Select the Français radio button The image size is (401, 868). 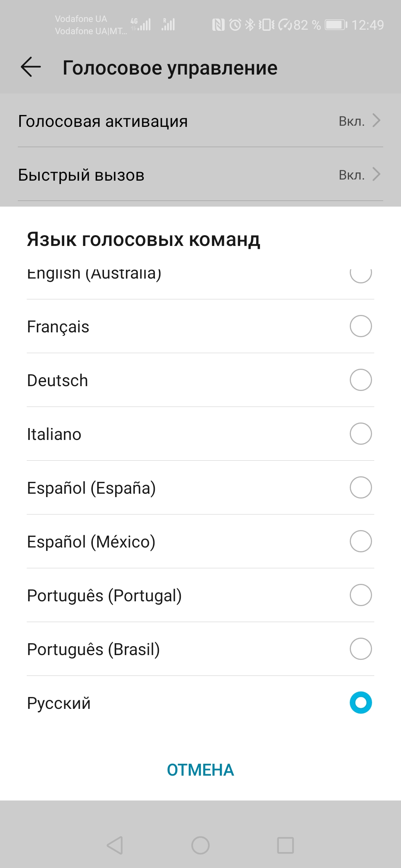click(361, 326)
